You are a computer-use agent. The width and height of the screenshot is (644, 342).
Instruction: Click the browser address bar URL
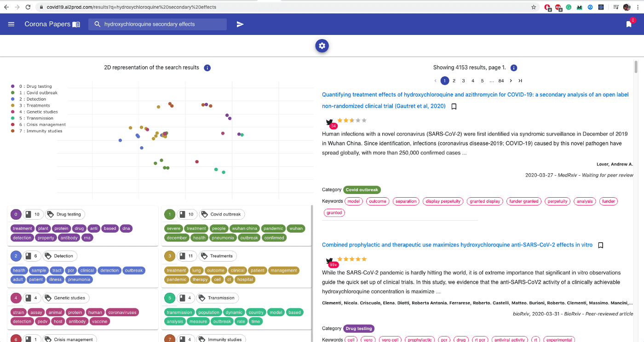click(132, 7)
